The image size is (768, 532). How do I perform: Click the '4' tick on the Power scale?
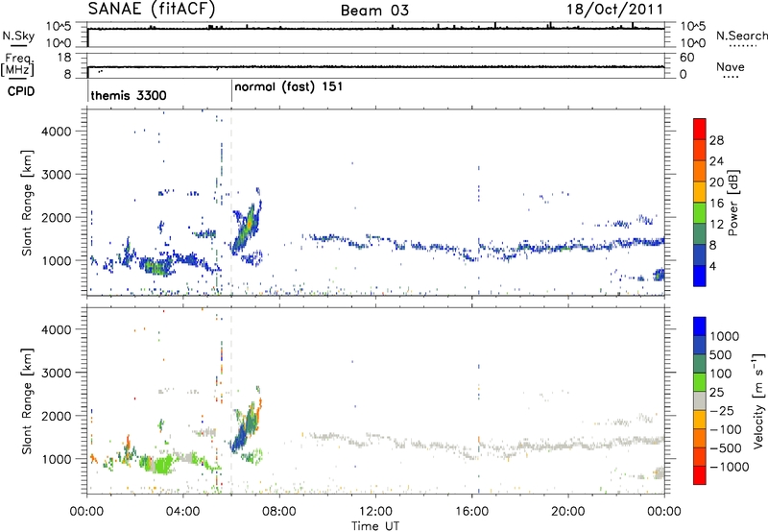tap(712, 266)
